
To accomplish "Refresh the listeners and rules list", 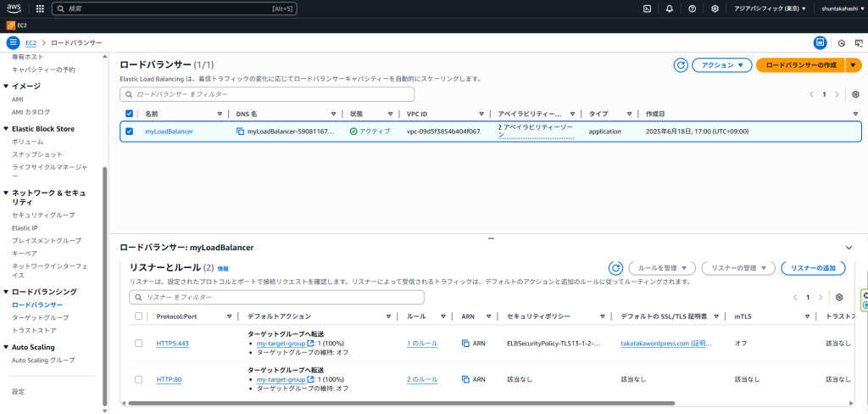I will 615,268.
